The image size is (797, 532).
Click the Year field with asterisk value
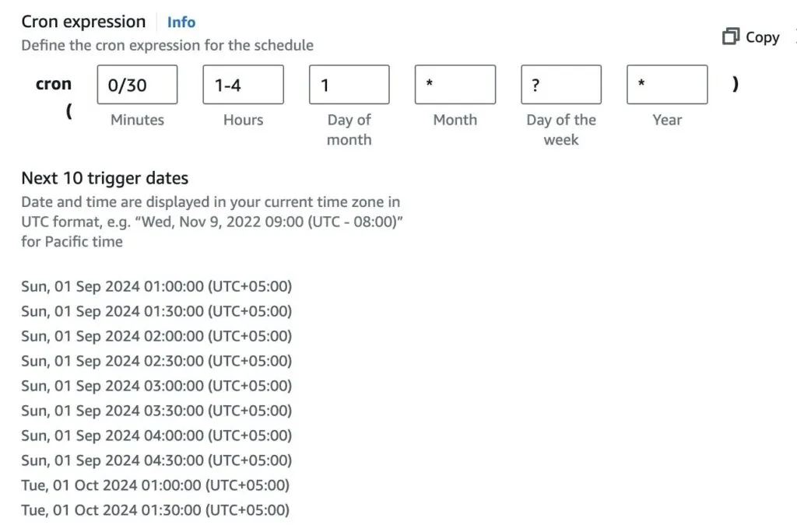tap(666, 84)
